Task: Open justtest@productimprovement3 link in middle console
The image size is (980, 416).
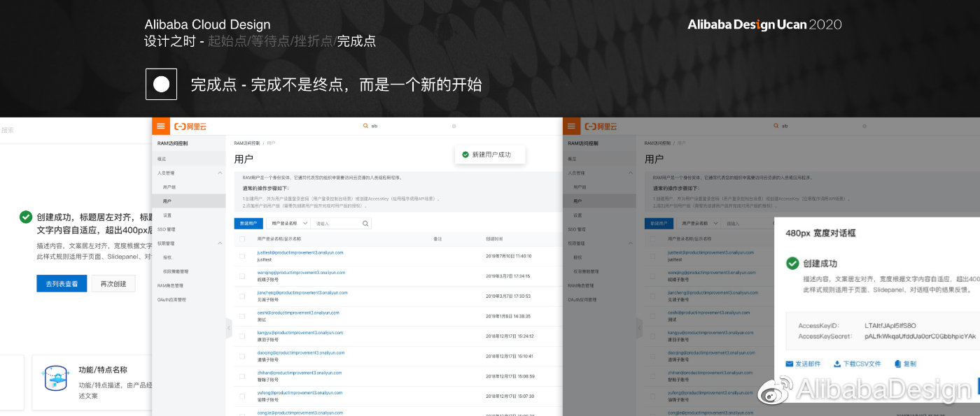Action: (x=300, y=252)
